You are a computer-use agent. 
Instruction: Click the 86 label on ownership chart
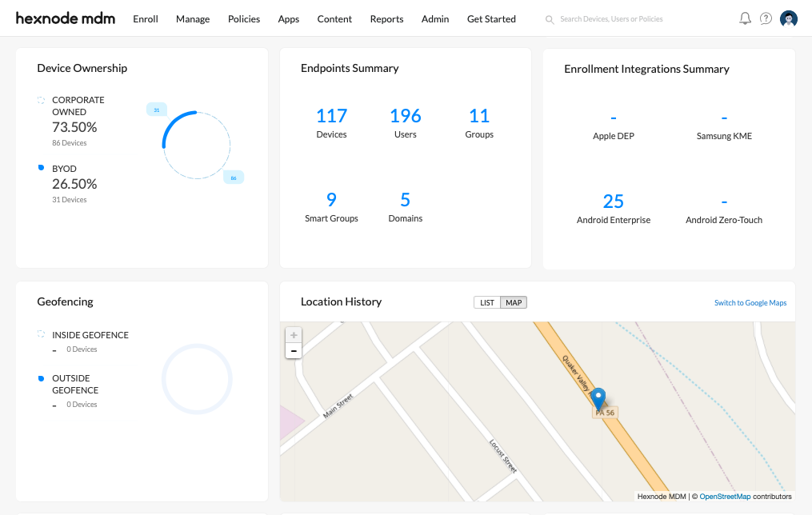(x=234, y=178)
